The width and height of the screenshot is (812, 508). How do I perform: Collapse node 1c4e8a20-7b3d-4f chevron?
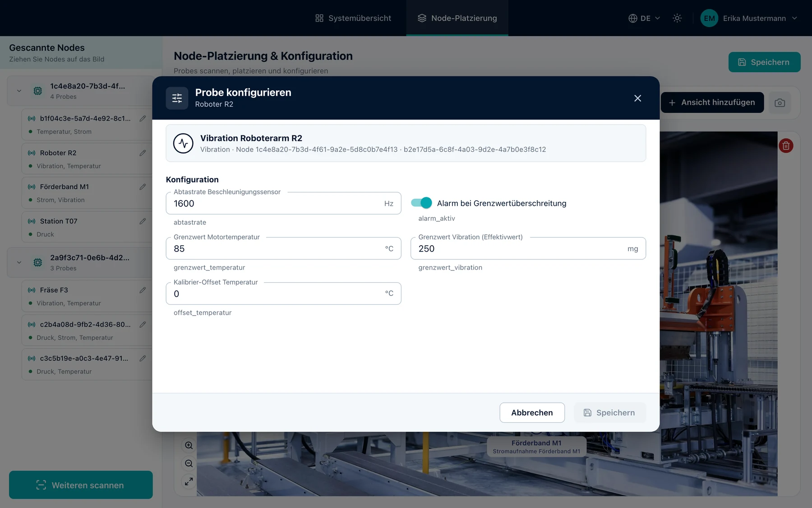(x=19, y=91)
